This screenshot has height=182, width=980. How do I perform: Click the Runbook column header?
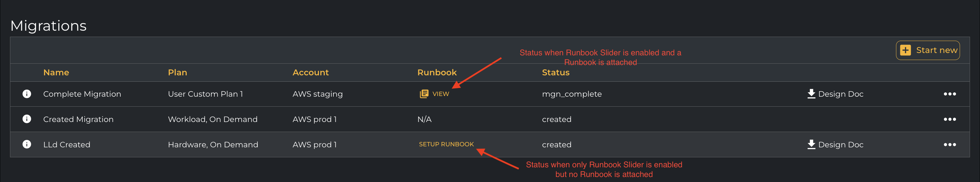click(x=437, y=72)
